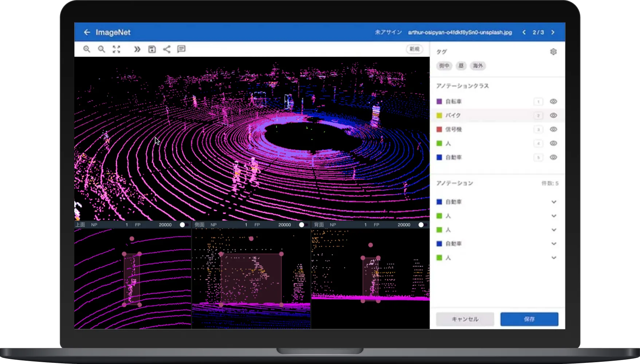Click the save disk icon in toolbar
The width and height of the screenshot is (640, 364).
tap(152, 49)
